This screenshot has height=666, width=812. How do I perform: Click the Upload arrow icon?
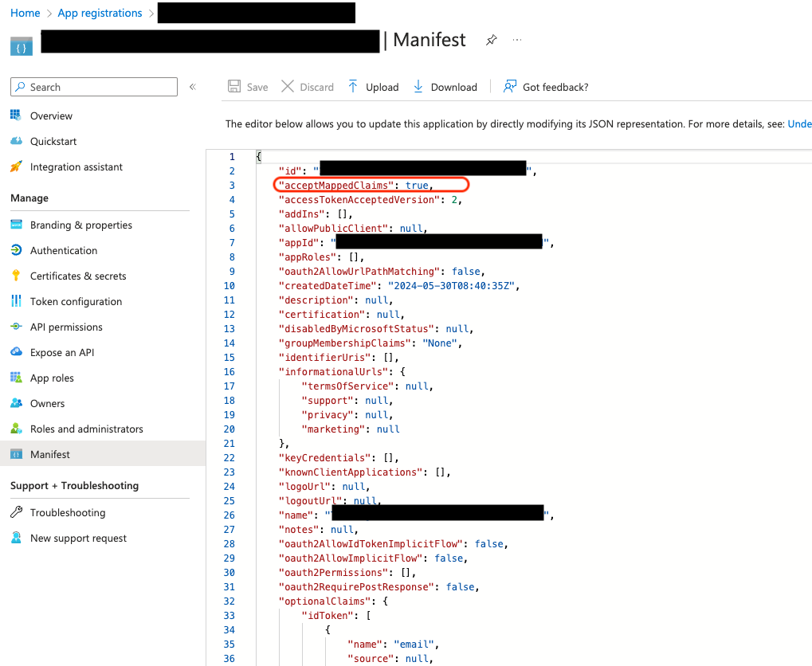(353, 87)
